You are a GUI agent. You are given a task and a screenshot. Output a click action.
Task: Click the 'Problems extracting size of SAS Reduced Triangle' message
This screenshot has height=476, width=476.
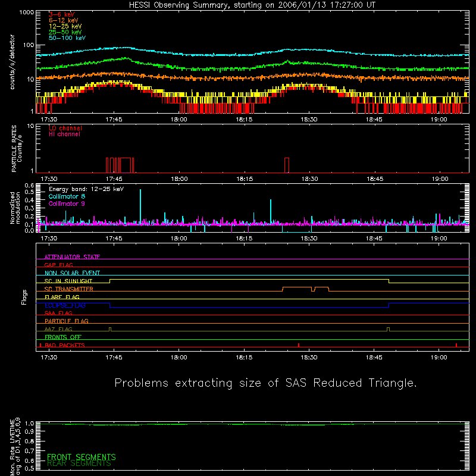coord(265,383)
